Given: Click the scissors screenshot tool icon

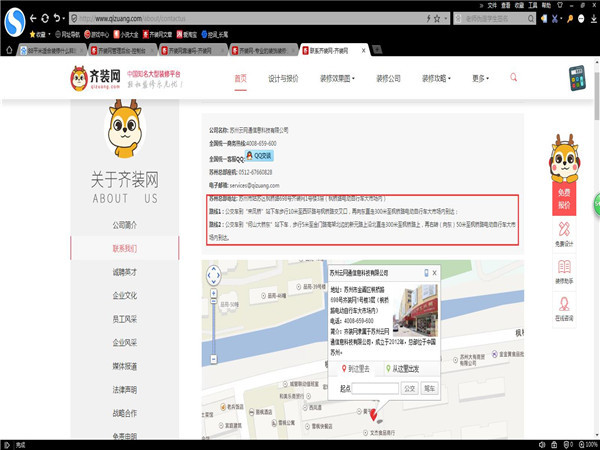Looking at the screenshot, I should click(x=554, y=18).
